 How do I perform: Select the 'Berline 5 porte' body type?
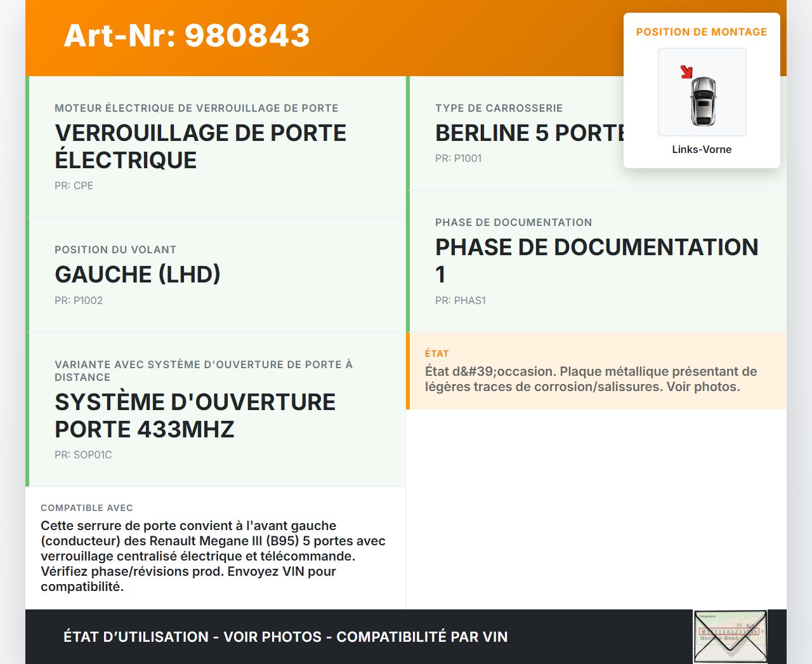tap(530, 133)
